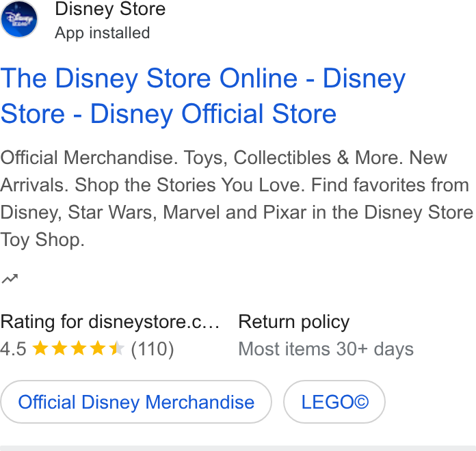This screenshot has width=476, height=451.
Task: Click the Toy Shop text ending the snippet
Action: [x=42, y=240]
